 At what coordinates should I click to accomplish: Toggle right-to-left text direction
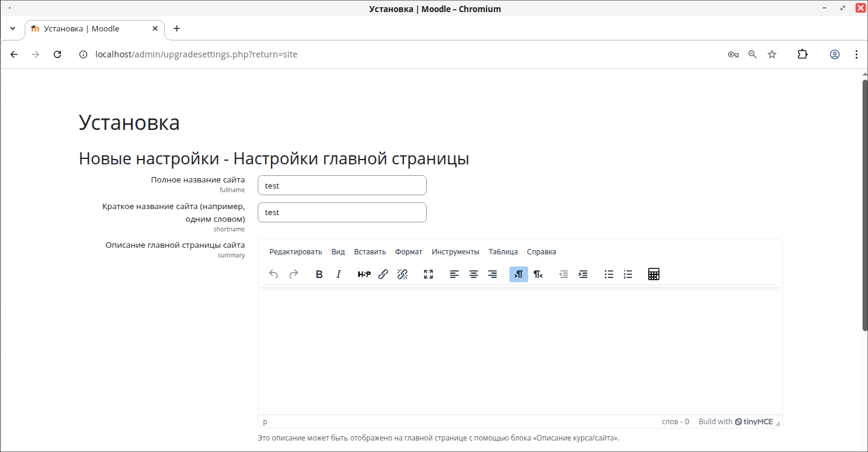tap(538, 274)
